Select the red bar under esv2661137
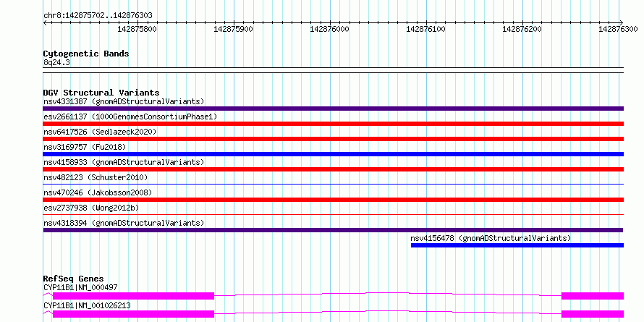The height and width of the screenshot is (322, 644). (x=333, y=124)
